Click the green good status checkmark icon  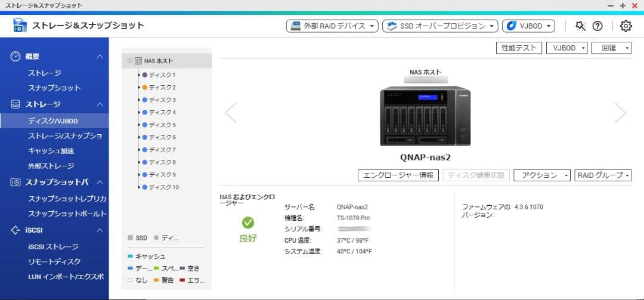click(247, 222)
